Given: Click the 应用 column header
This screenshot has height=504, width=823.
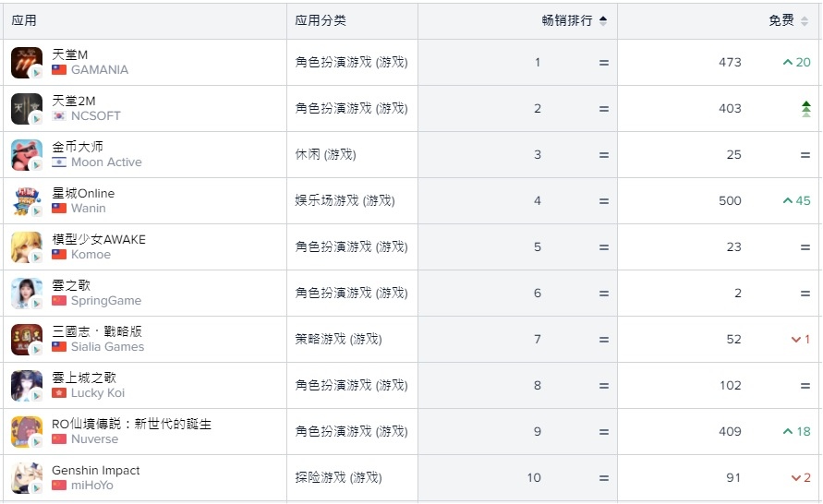Looking at the screenshot, I should click(x=24, y=20).
